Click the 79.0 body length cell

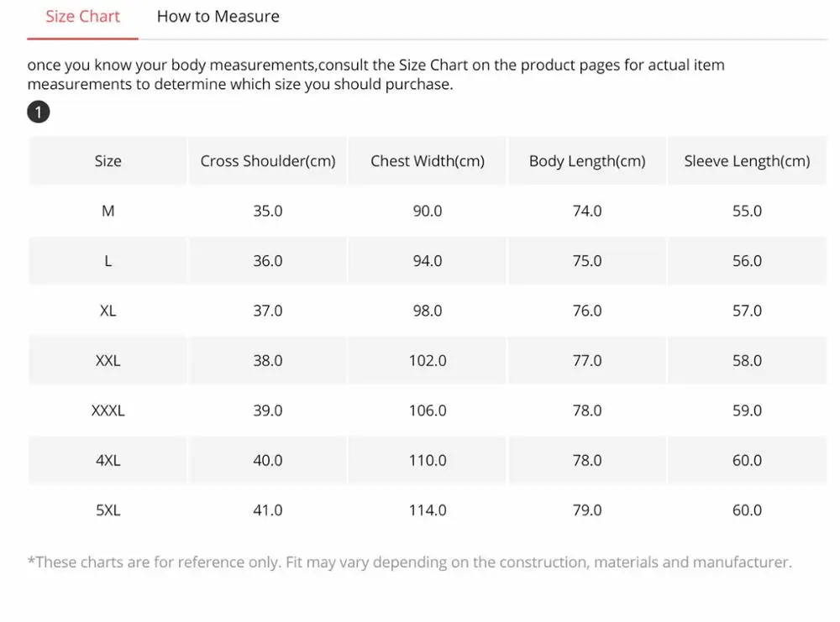point(587,510)
